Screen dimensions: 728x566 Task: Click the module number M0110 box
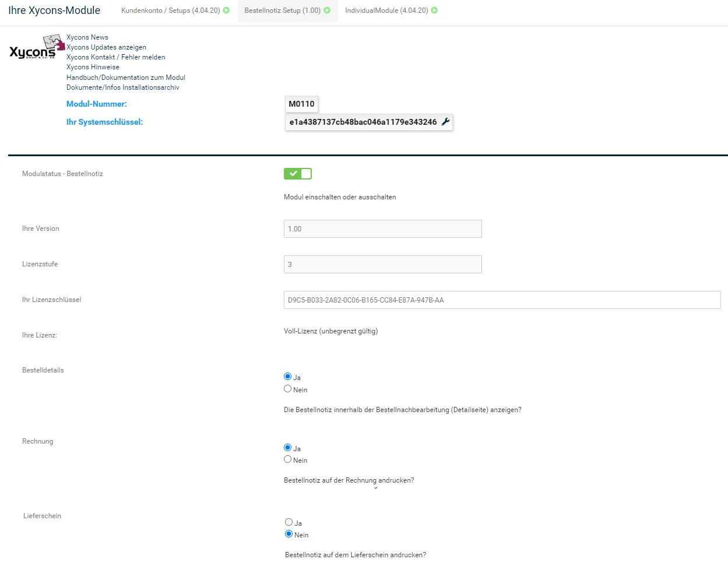tap(301, 104)
